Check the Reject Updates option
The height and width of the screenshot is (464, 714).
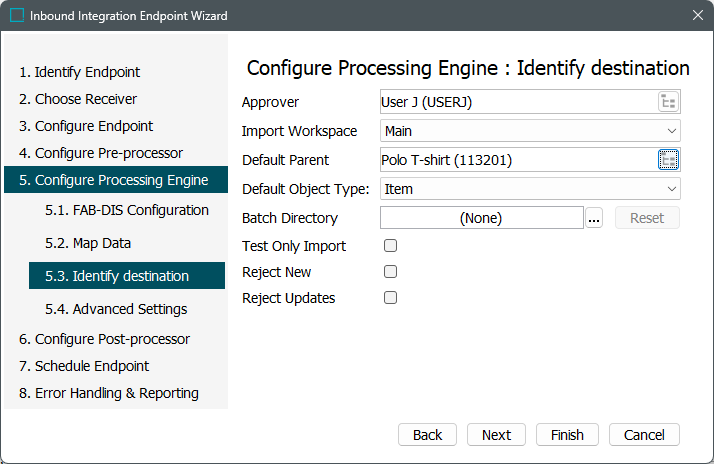(391, 298)
